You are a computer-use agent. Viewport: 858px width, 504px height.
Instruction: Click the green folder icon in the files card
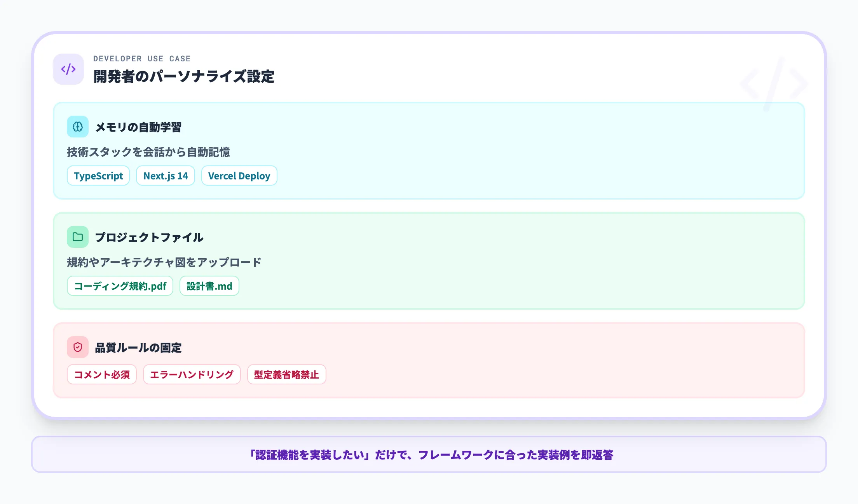(77, 237)
